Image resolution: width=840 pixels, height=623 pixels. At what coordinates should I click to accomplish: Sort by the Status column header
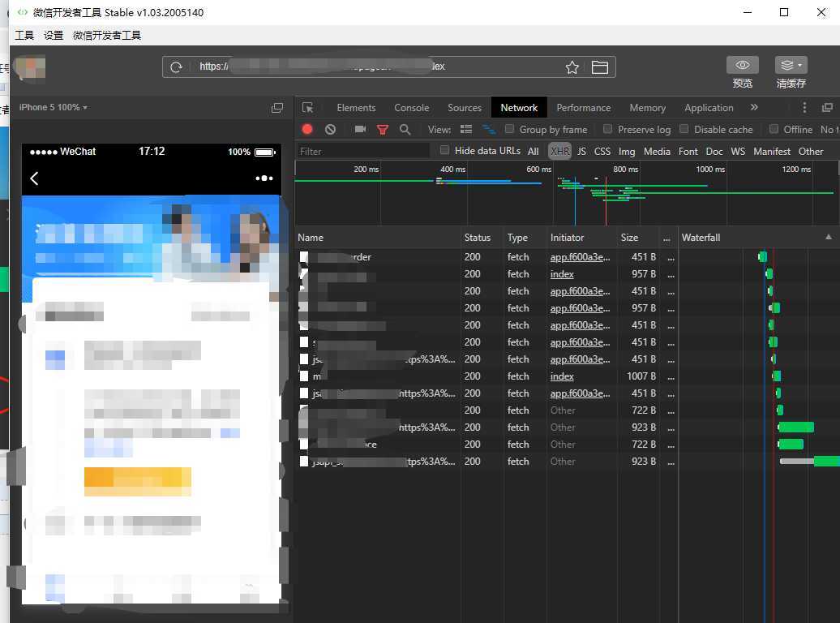[482, 238]
